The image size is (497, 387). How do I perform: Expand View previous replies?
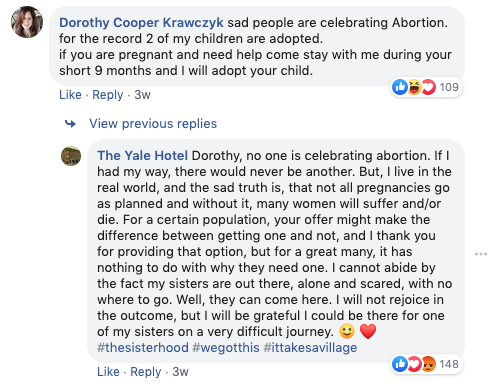(153, 124)
